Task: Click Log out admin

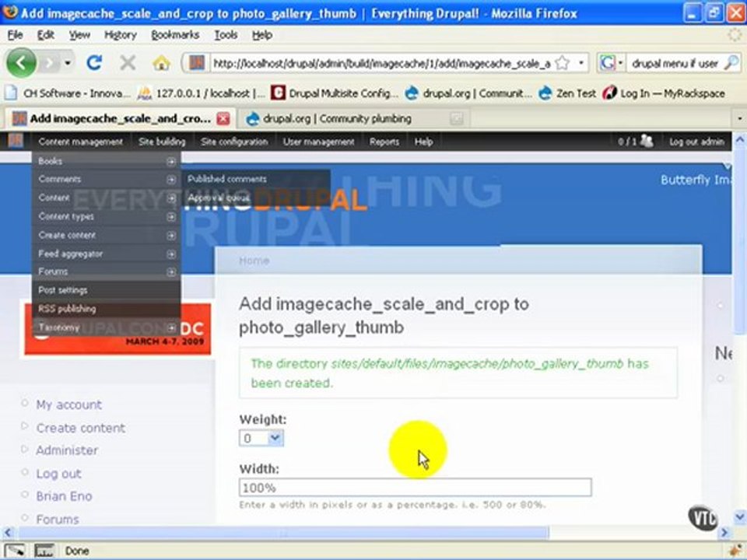Action: coord(696,142)
